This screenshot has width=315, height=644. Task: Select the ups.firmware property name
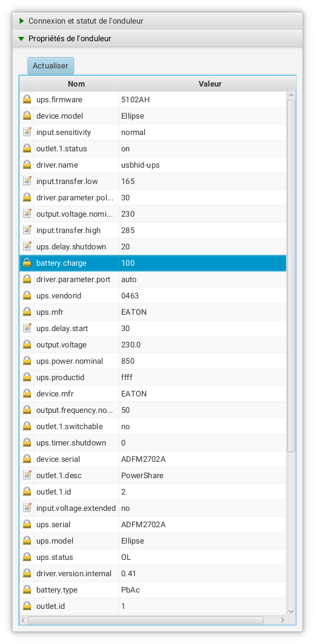59,99
